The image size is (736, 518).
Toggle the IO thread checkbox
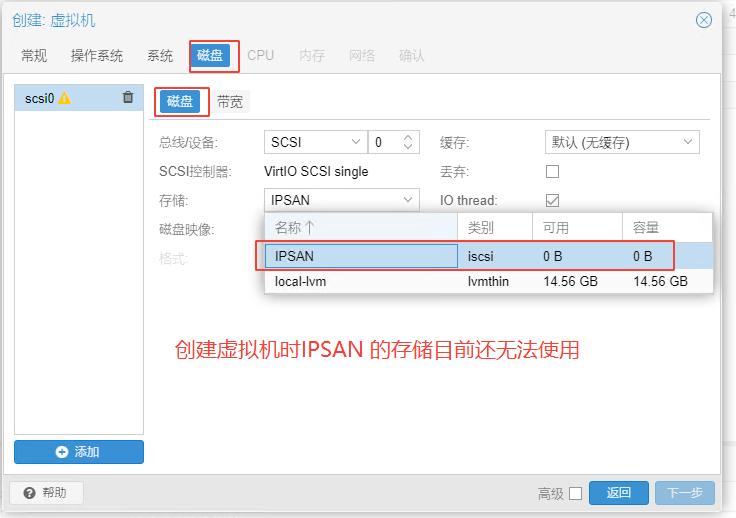[552, 200]
